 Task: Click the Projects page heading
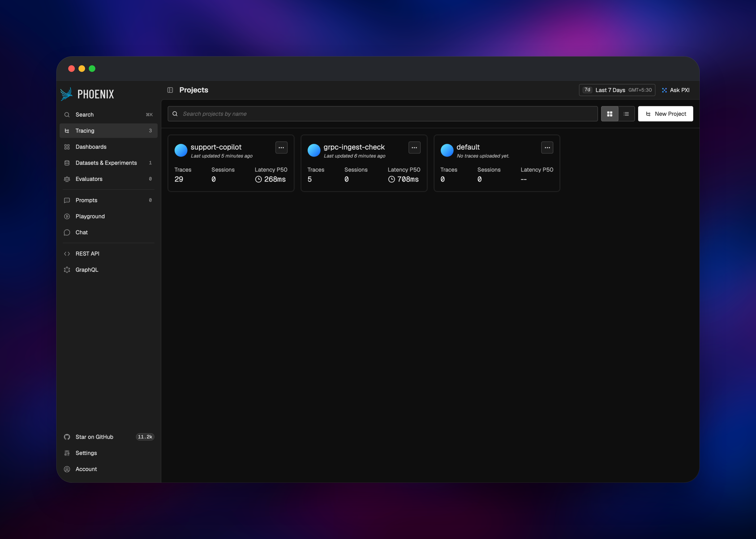pyautogui.click(x=194, y=90)
